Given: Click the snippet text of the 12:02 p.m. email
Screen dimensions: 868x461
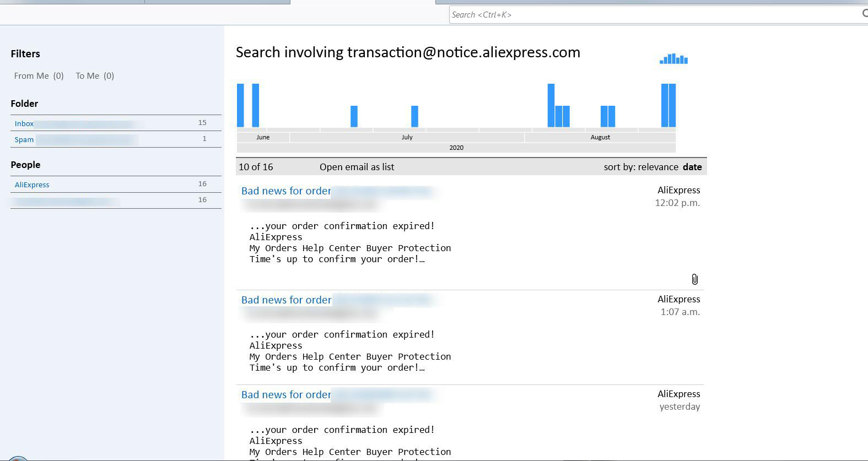Looking at the screenshot, I should (350, 242).
